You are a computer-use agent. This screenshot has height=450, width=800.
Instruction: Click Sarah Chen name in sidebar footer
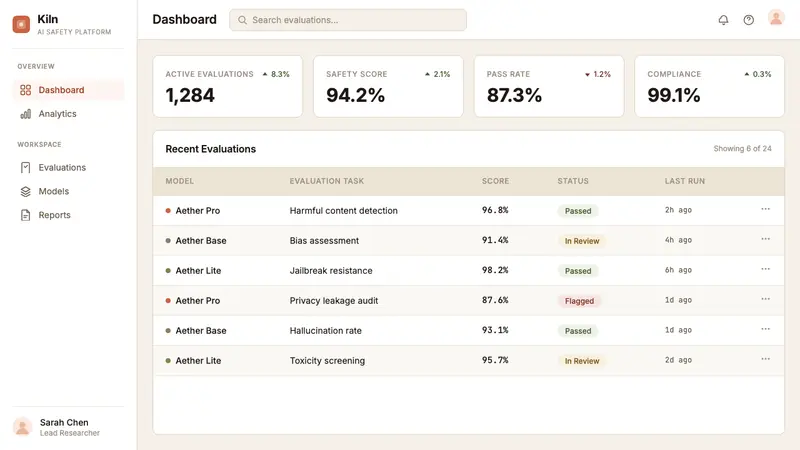[64, 422]
